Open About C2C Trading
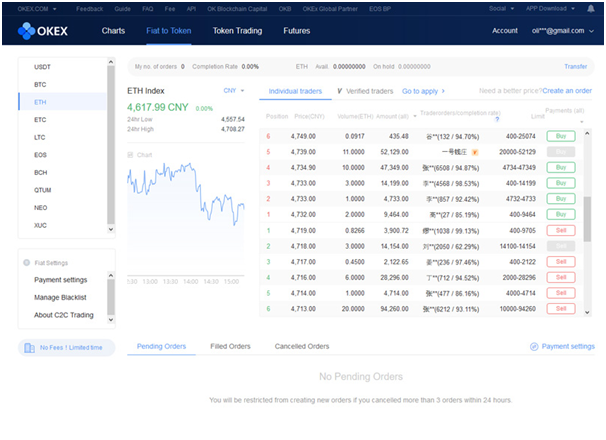Image resolution: width=606 pixels, height=440 pixels. pos(64,315)
